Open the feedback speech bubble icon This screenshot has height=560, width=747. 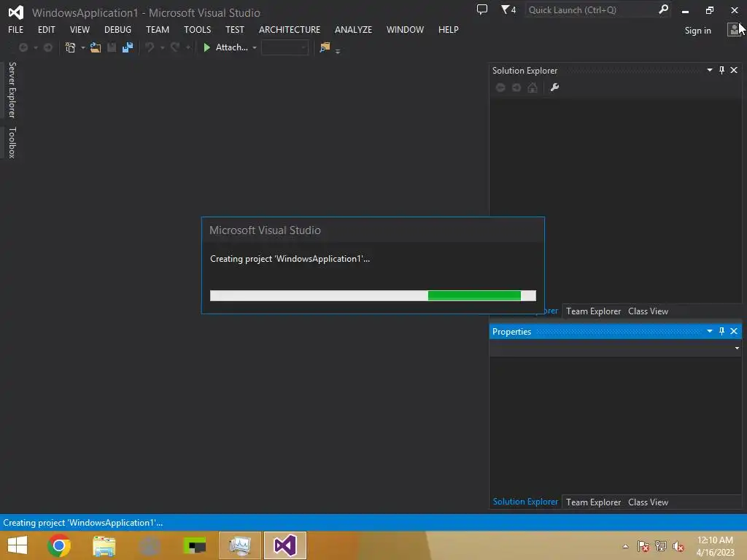pos(482,9)
